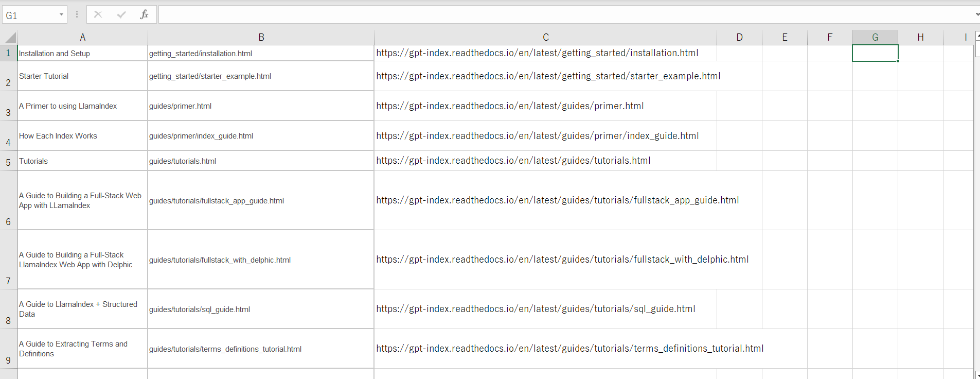Screen dimensions: 980x379
Task: Select row 6 header
Action: coord(8,201)
